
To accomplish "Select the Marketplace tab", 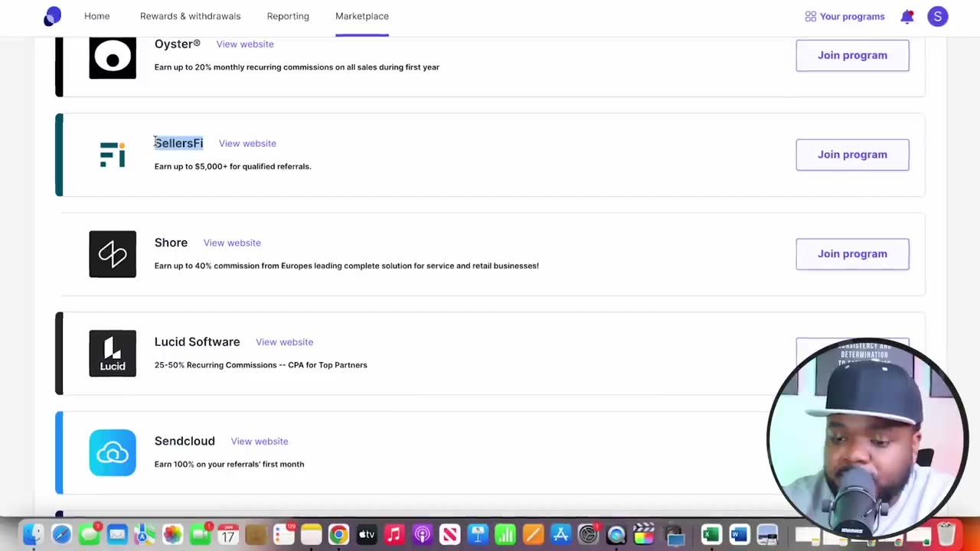I will [362, 16].
